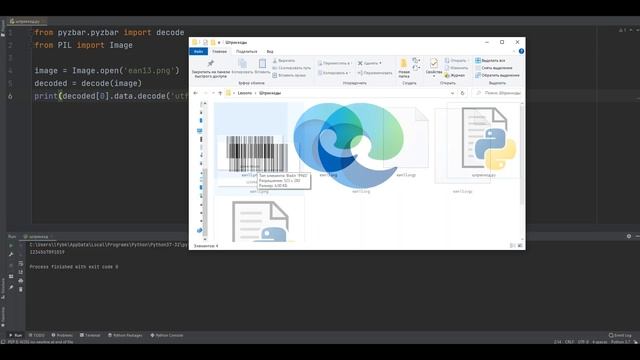Go up one folder level in Explorer
The image size is (640, 360).
[x=220, y=93]
